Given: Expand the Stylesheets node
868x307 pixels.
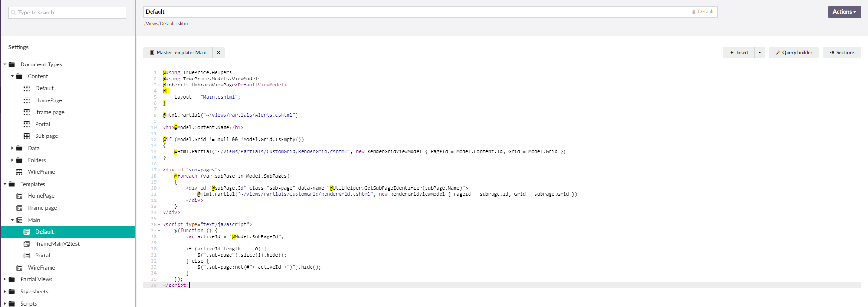Looking at the screenshot, I should (x=5, y=292).
